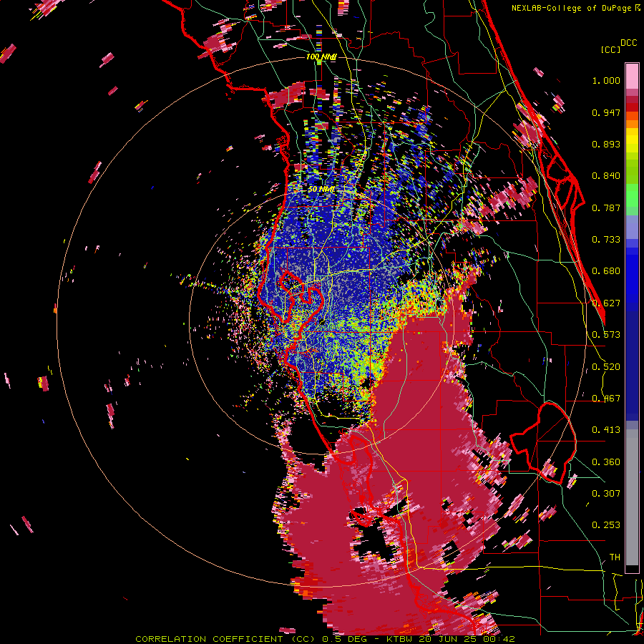
Task: Pick the gray lower section of the color bar
Action: (632, 497)
